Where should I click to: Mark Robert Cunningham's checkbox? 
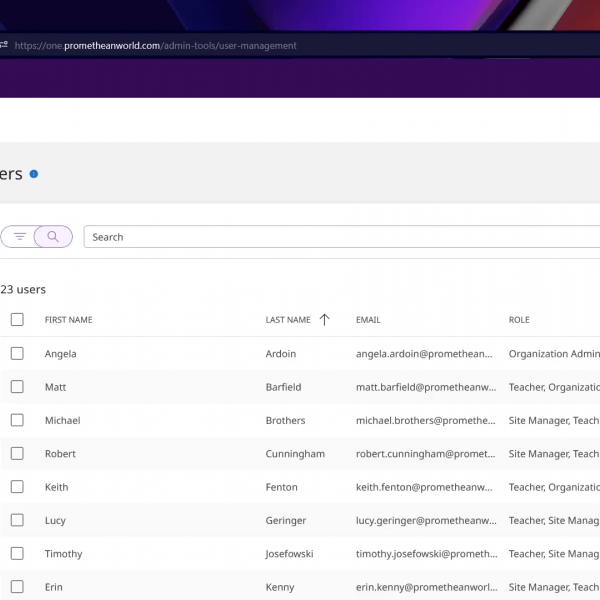(x=17, y=454)
